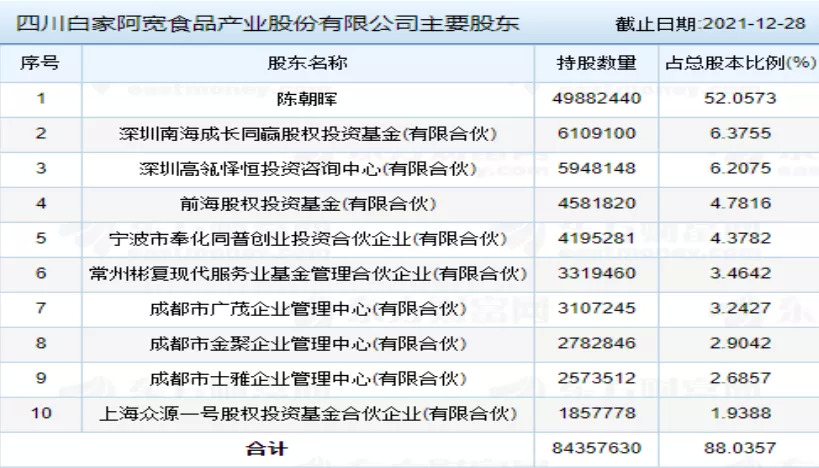Click share count 1857778

(597, 413)
